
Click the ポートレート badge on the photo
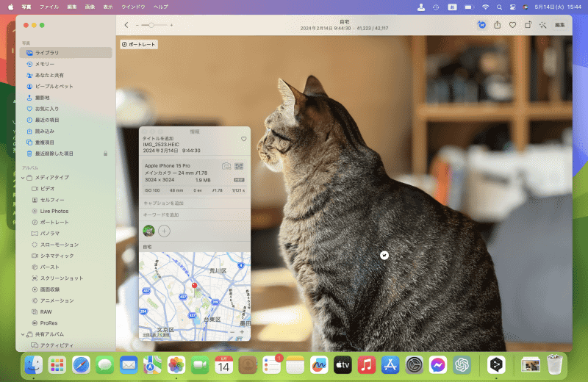pos(139,44)
